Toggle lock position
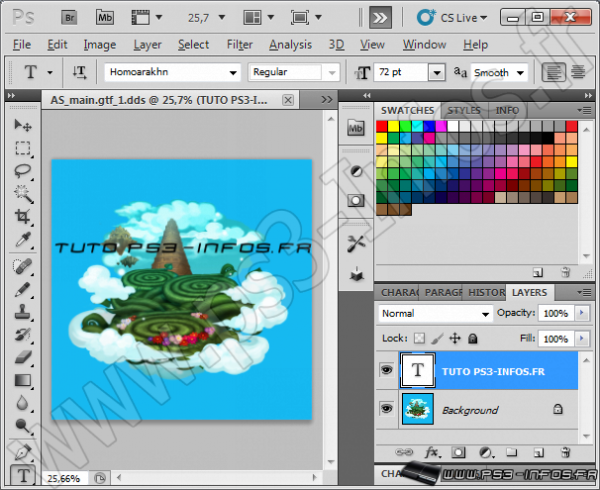 pos(455,338)
